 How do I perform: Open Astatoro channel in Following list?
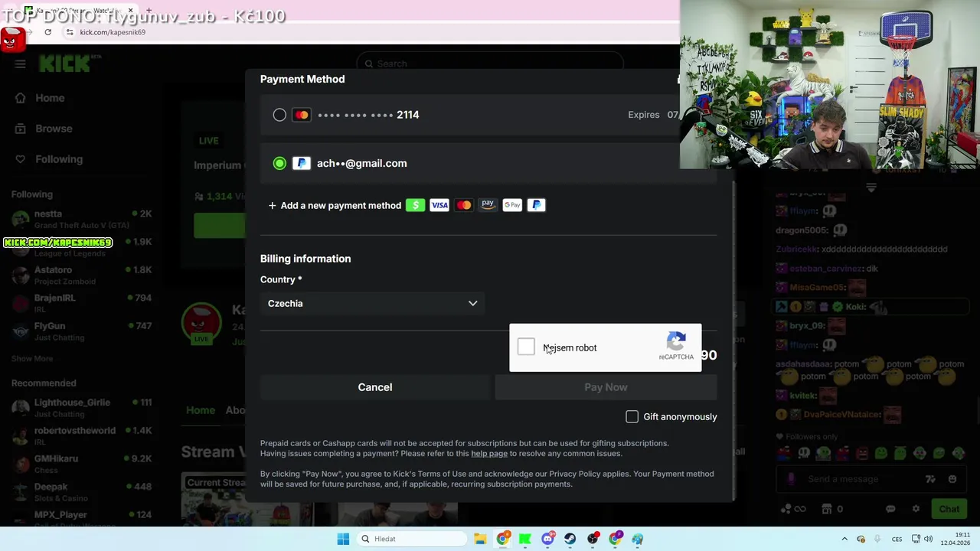tap(81, 275)
